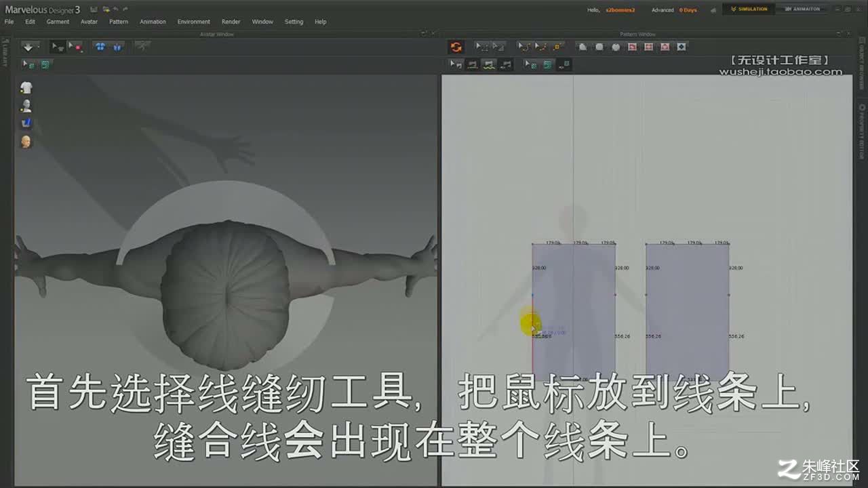868x488 pixels.
Task: Select the Circle pattern tool
Action: [616, 47]
